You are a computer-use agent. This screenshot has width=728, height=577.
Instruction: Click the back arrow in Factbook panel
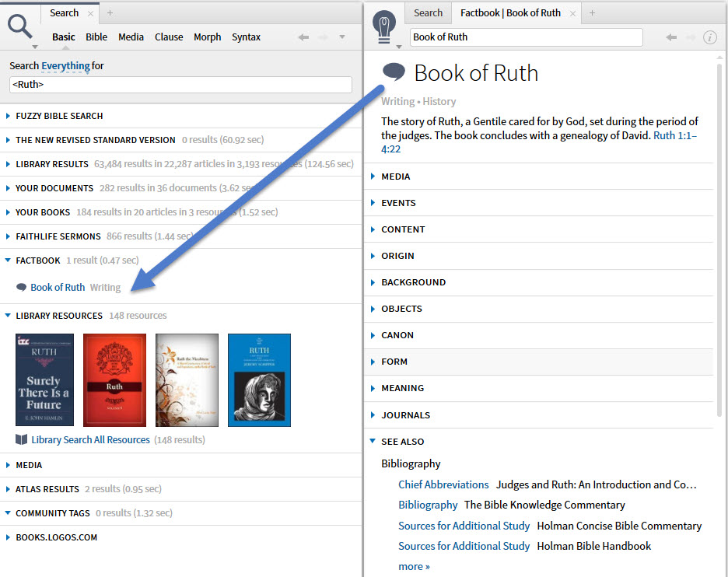click(x=671, y=37)
